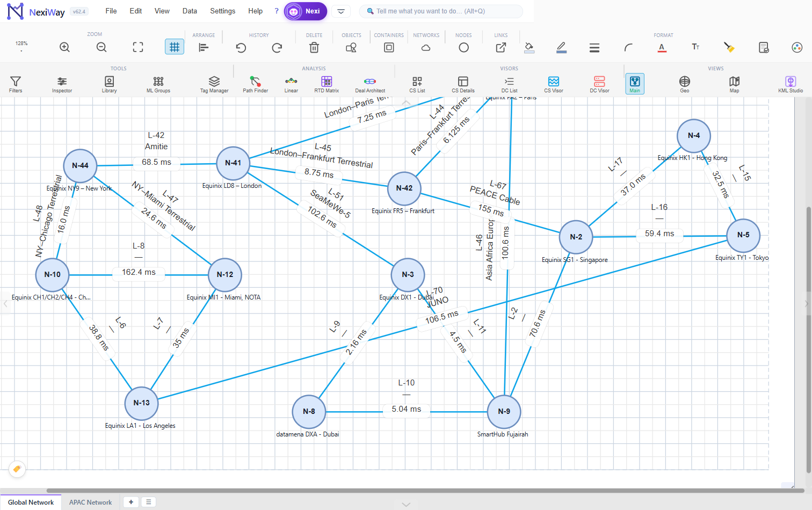Collapse the toolbar with the chevron

tap(407, 103)
